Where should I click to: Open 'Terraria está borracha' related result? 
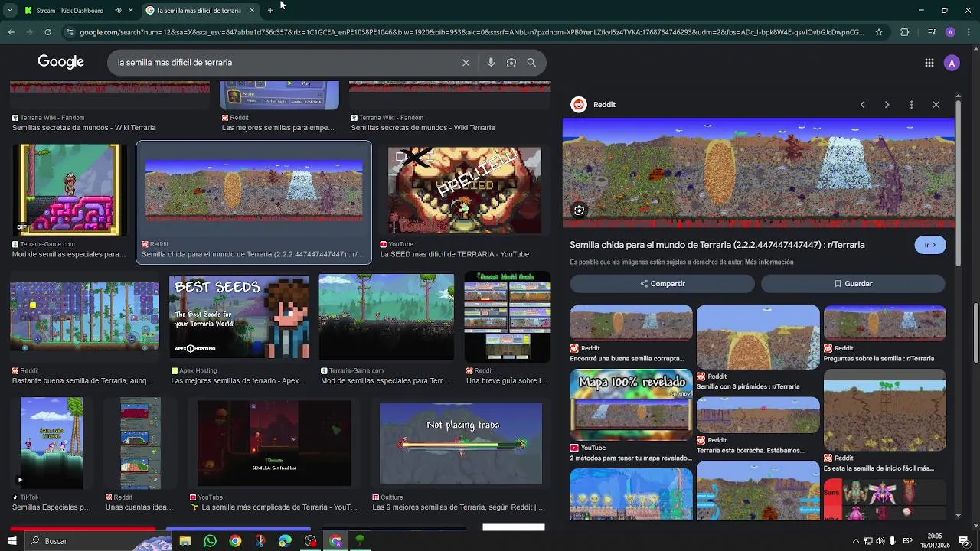pyautogui.click(x=758, y=415)
